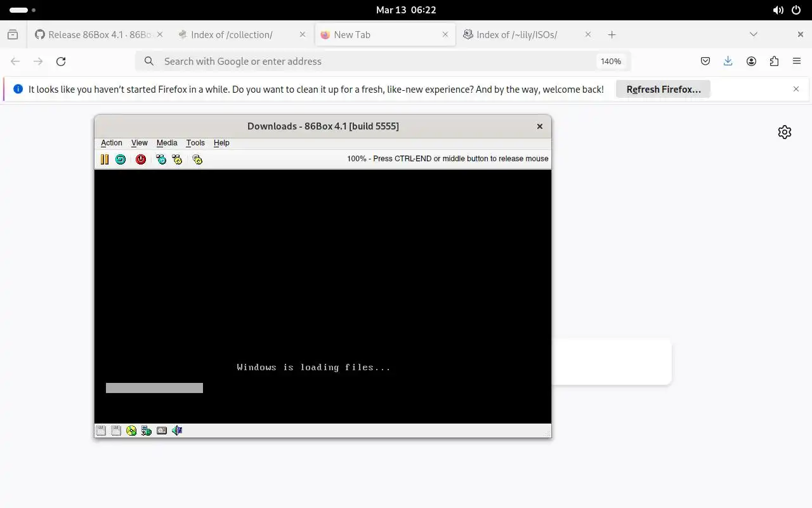Click the Save to Pocket icon

click(x=705, y=62)
